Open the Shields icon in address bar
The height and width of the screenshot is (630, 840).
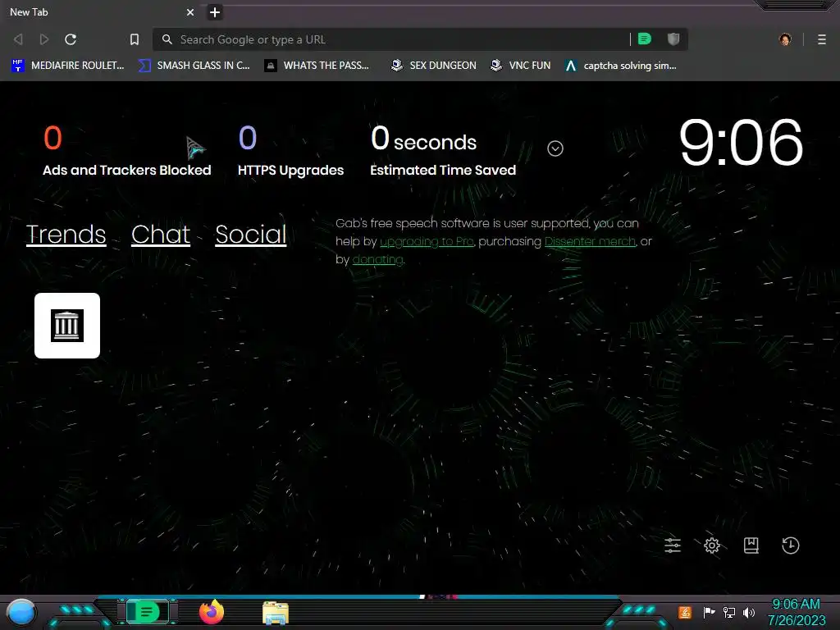(673, 39)
